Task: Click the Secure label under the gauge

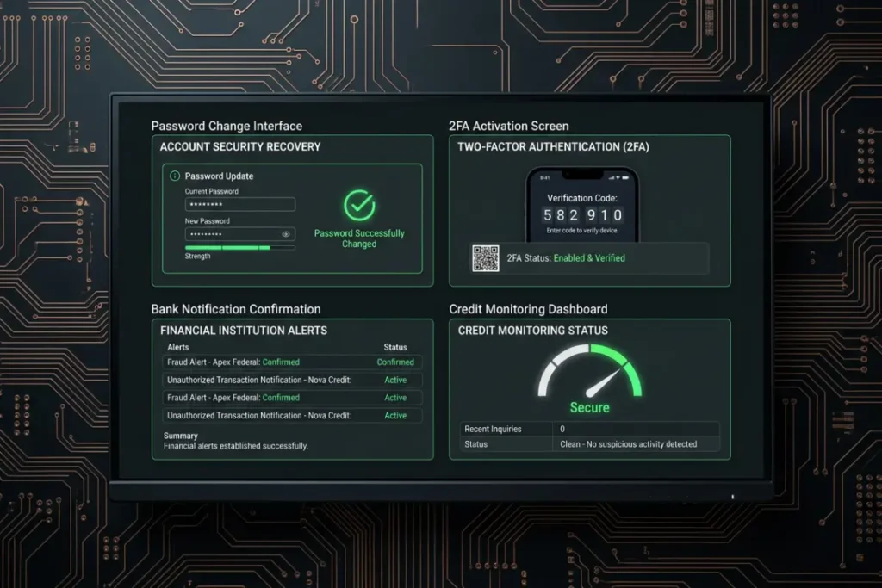Action: (589, 407)
